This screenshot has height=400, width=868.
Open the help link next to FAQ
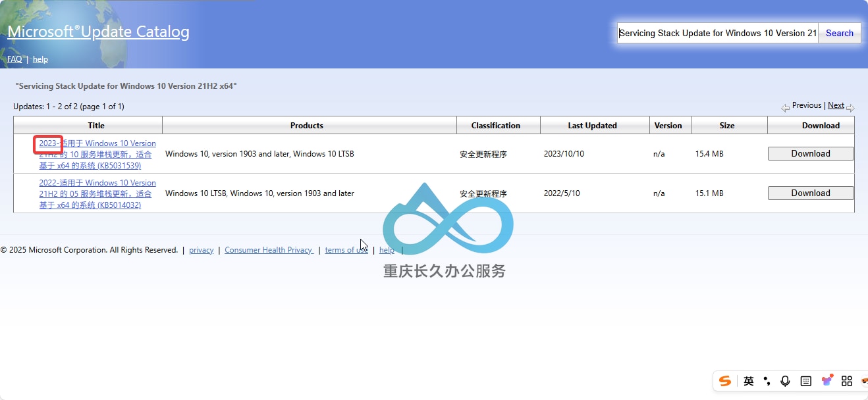tap(40, 59)
